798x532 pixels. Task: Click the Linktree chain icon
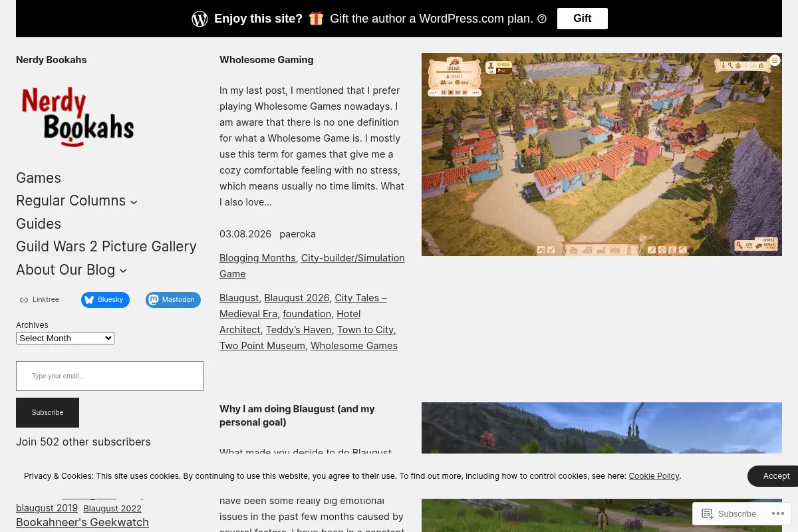[x=24, y=300]
